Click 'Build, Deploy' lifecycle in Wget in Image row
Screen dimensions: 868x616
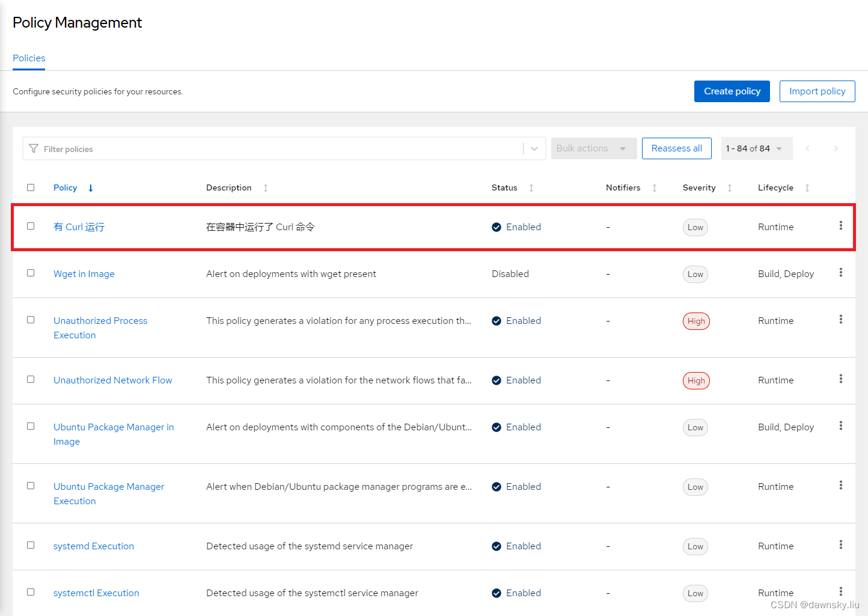[786, 274]
